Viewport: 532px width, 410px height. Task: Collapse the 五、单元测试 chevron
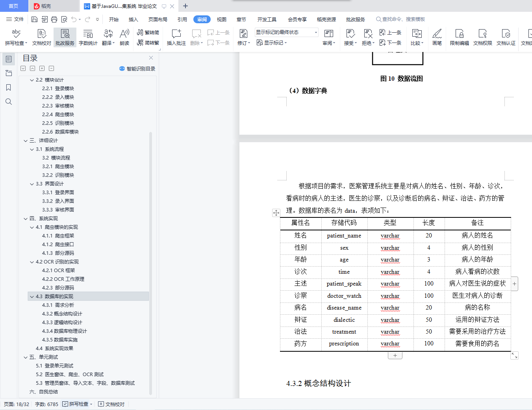point(26,357)
